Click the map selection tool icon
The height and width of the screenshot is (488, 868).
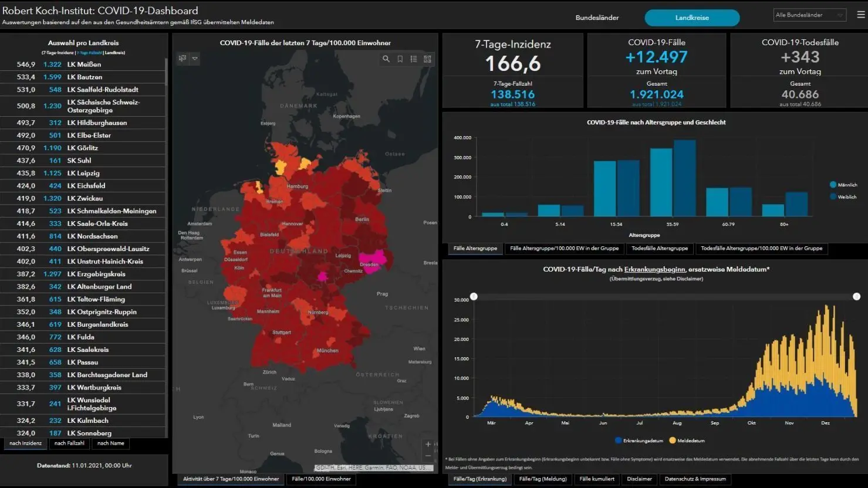coord(183,59)
